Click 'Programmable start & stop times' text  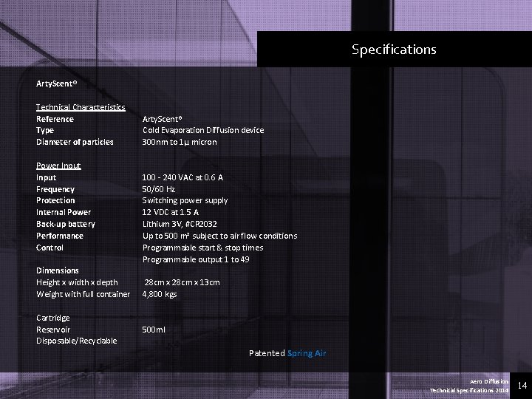(203, 248)
